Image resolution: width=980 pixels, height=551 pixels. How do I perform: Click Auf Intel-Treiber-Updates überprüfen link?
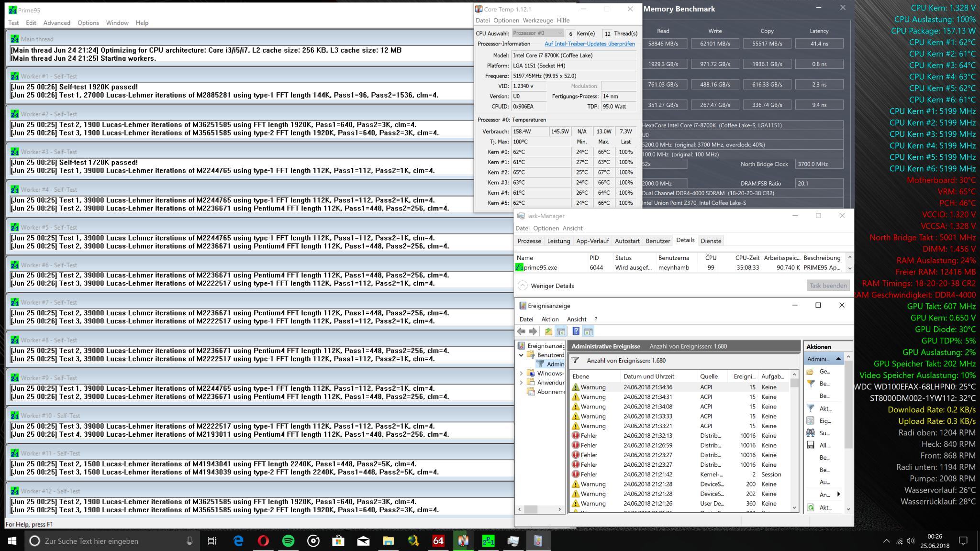coord(590,44)
